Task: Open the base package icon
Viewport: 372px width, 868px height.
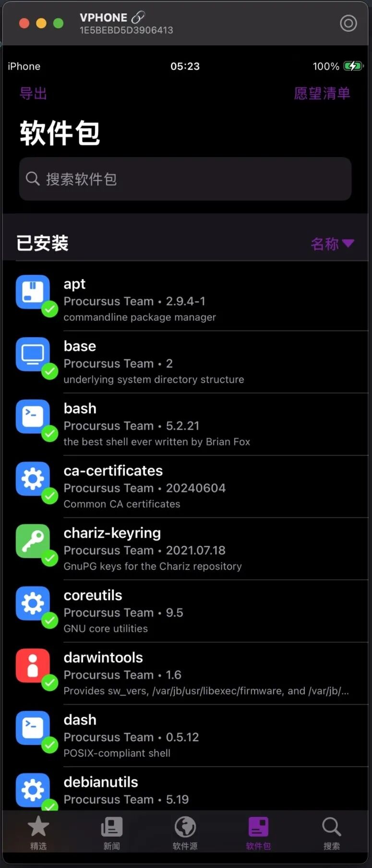Action: pyautogui.click(x=33, y=354)
